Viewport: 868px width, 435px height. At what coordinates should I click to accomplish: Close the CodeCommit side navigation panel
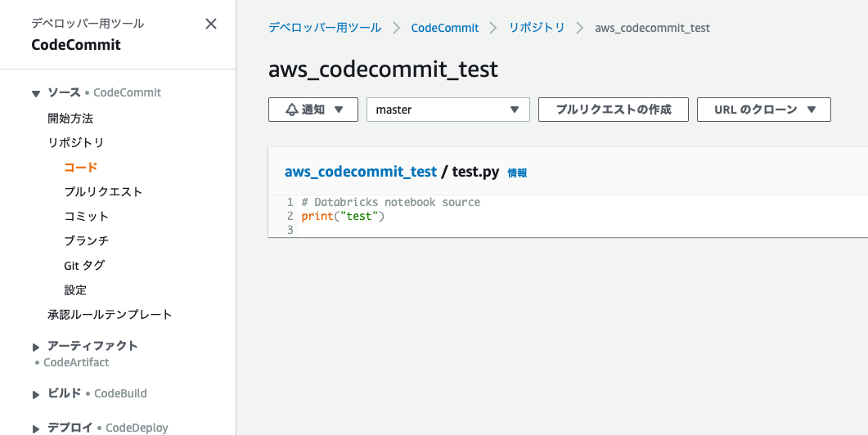[x=211, y=24]
